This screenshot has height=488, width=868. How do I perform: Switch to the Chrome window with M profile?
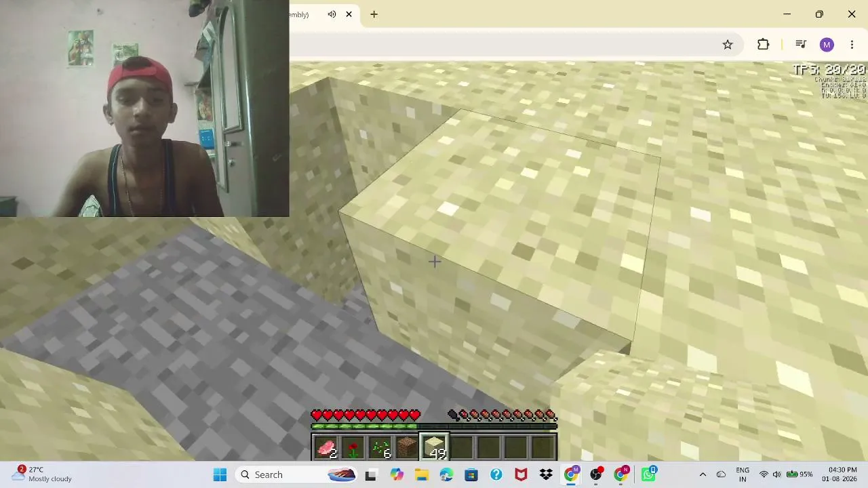tap(572, 474)
